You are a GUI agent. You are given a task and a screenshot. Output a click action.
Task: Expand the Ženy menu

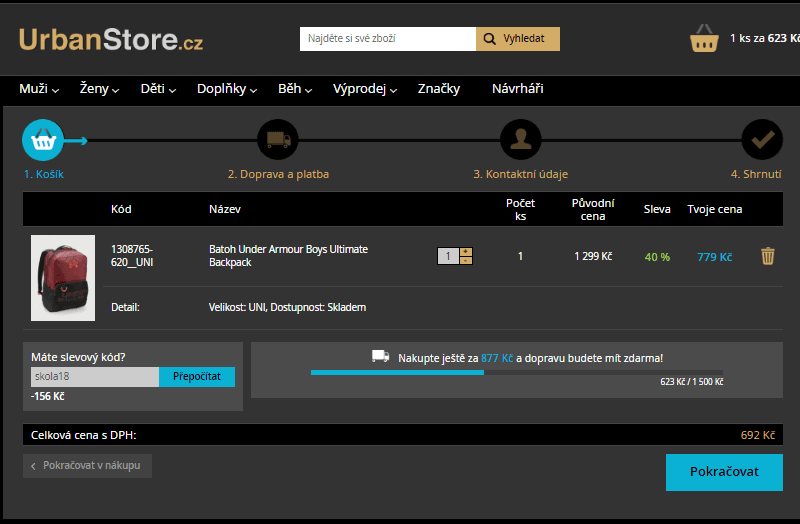tap(99, 89)
